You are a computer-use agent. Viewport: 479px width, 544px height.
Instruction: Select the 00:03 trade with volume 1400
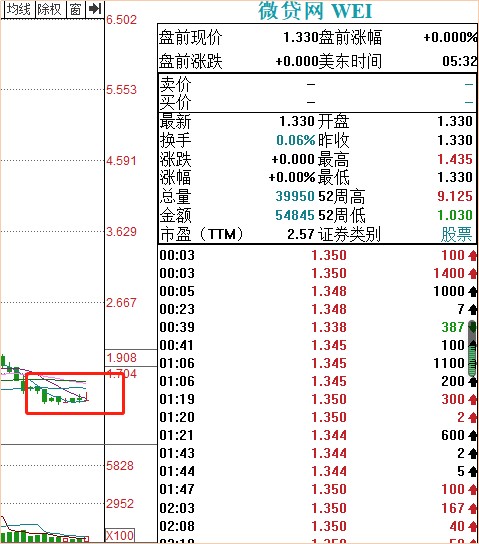317,273
